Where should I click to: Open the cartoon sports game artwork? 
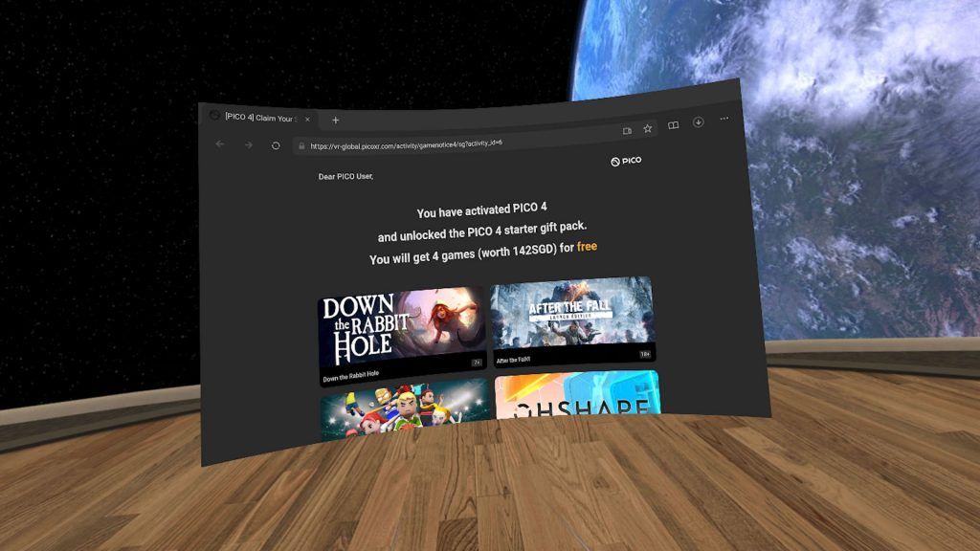(x=405, y=409)
